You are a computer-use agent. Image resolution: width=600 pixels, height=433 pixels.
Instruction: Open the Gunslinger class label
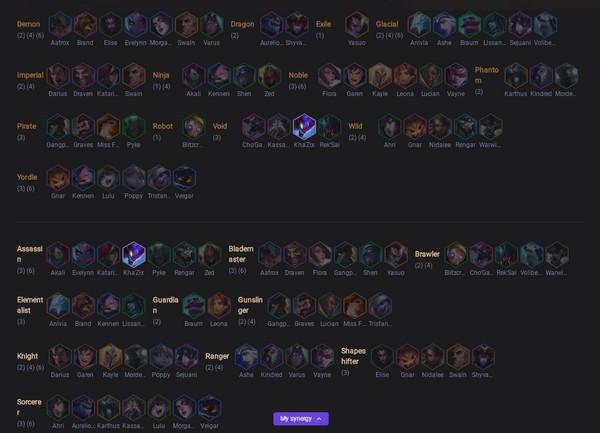click(250, 305)
